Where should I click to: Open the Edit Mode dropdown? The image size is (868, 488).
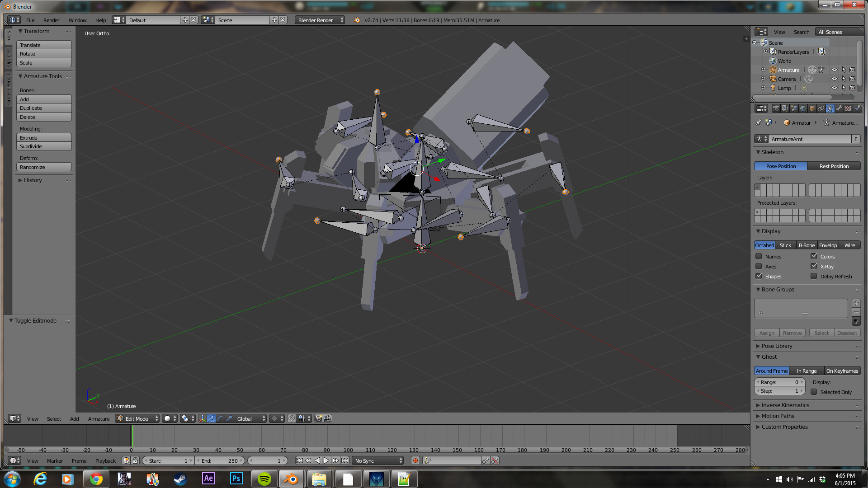[x=137, y=418]
